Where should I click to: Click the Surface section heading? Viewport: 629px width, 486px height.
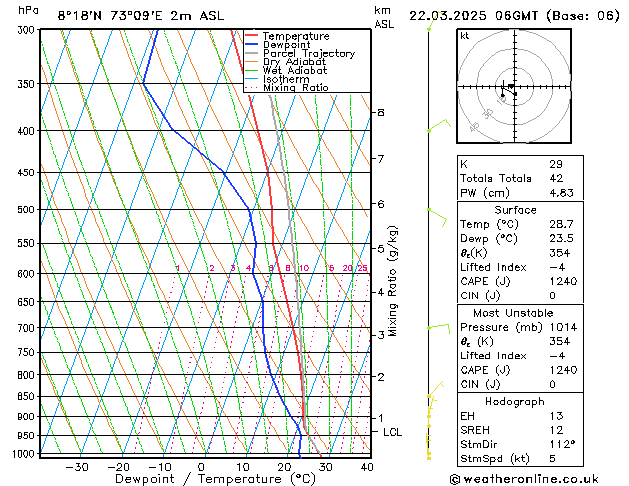tap(515, 210)
